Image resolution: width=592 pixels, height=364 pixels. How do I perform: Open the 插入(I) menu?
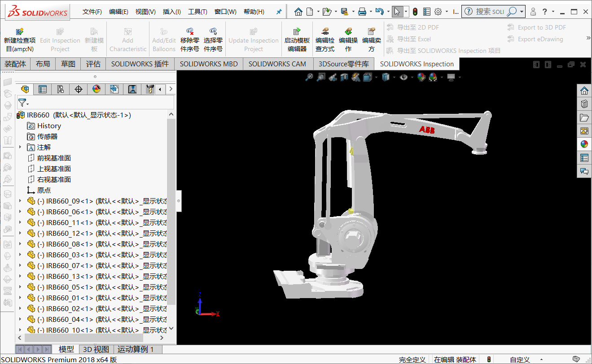171,12
